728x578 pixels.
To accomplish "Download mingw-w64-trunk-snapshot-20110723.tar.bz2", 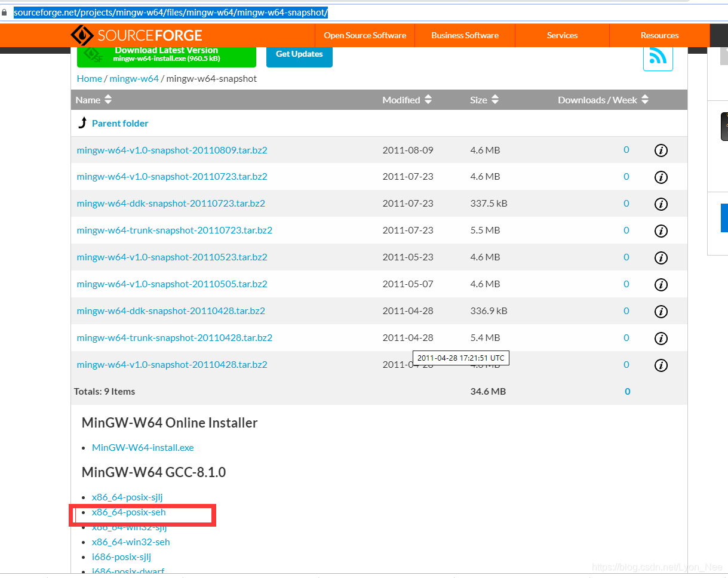I will [x=174, y=230].
